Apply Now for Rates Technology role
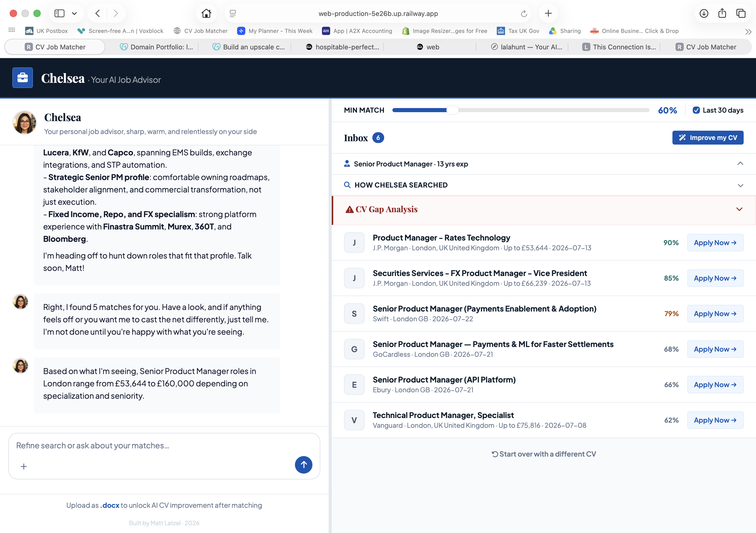This screenshot has width=756, height=533. (x=715, y=243)
